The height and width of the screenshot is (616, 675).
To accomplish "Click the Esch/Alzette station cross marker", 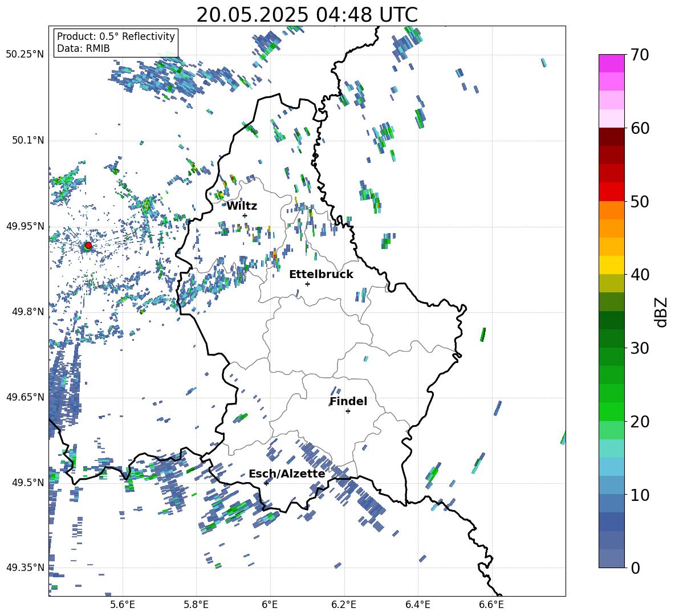I will click(x=266, y=483).
